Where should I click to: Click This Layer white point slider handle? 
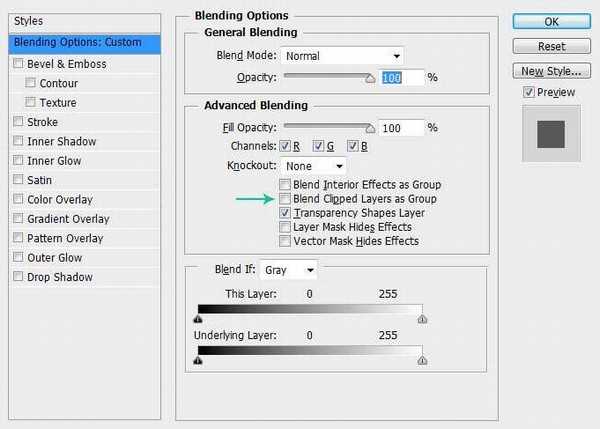point(422,320)
